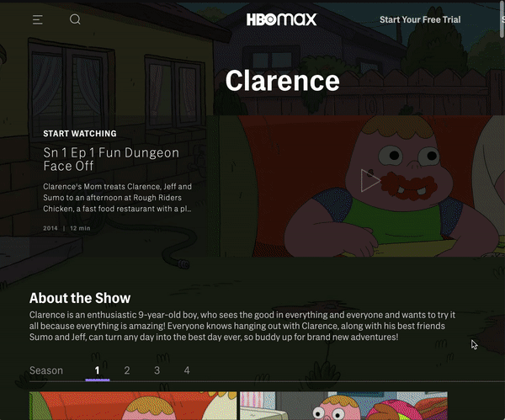Click the partially visible link at top right edge
505x420 pixels.
503,19
